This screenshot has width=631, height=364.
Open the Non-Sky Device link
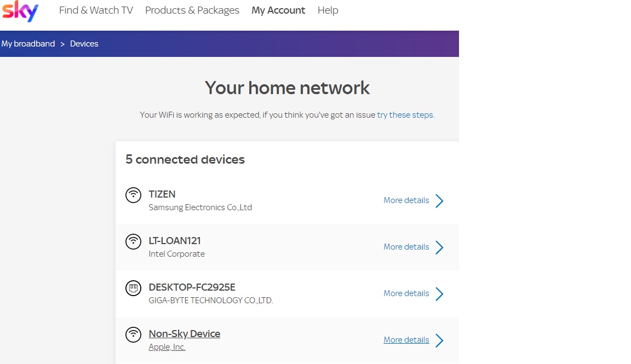click(x=185, y=333)
